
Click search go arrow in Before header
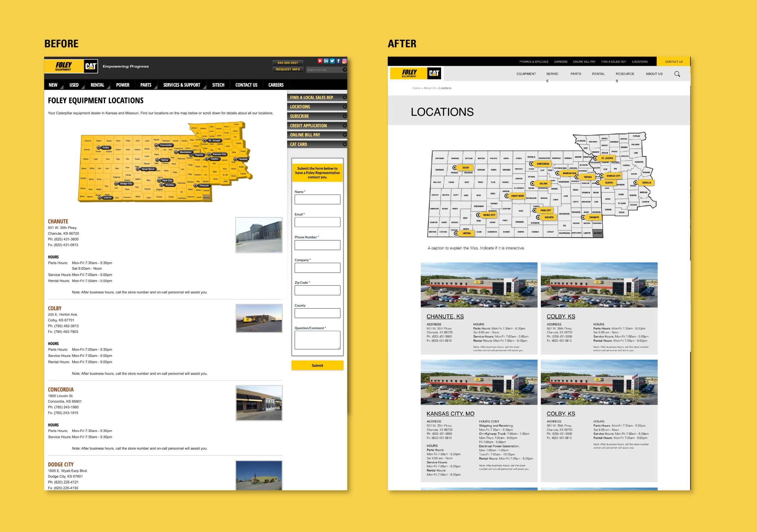(x=344, y=69)
